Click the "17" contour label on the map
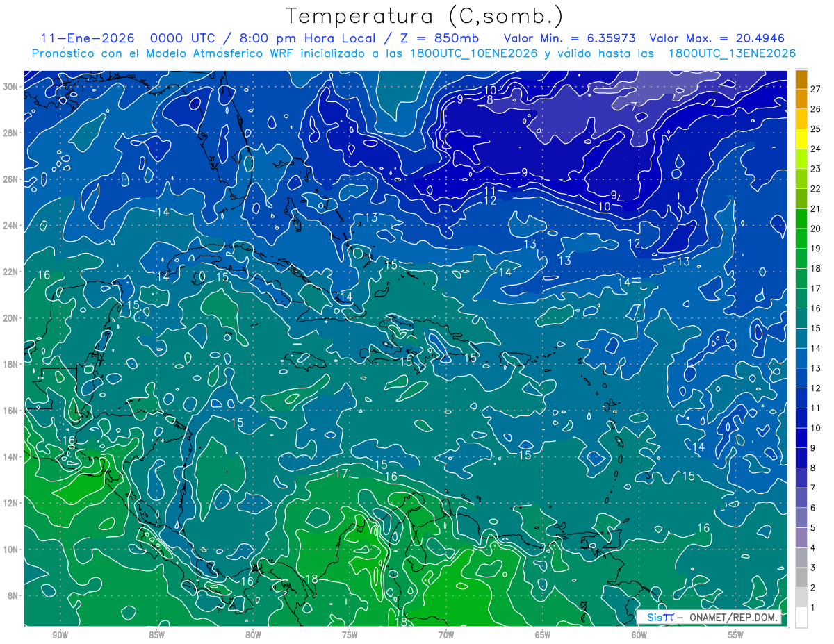This screenshot has height=644, width=834. pos(341,474)
